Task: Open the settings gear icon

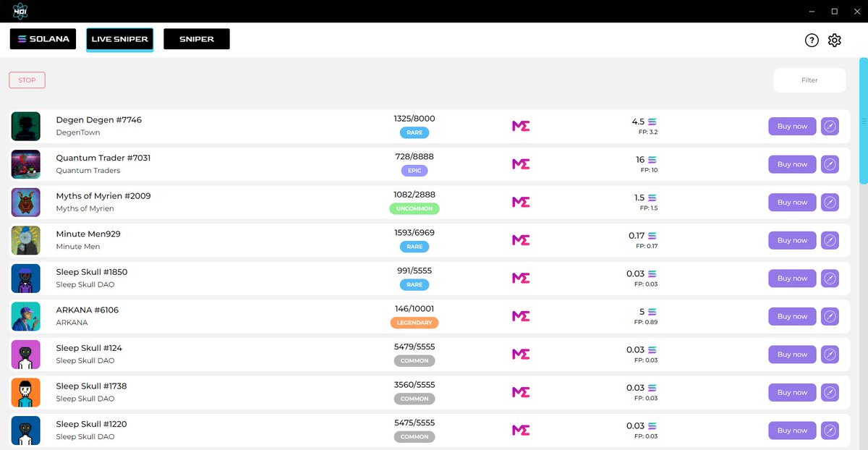Action: [x=835, y=41]
